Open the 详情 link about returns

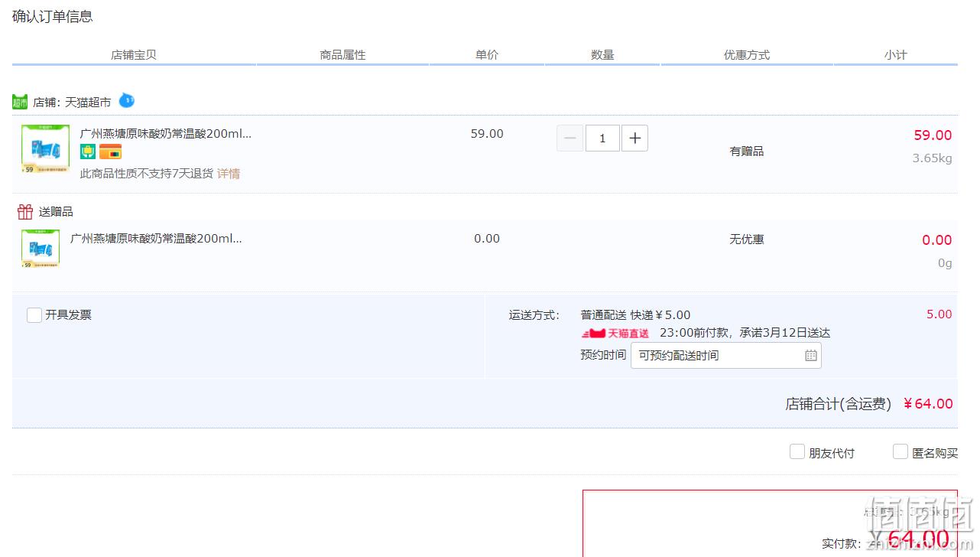pos(229,174)
